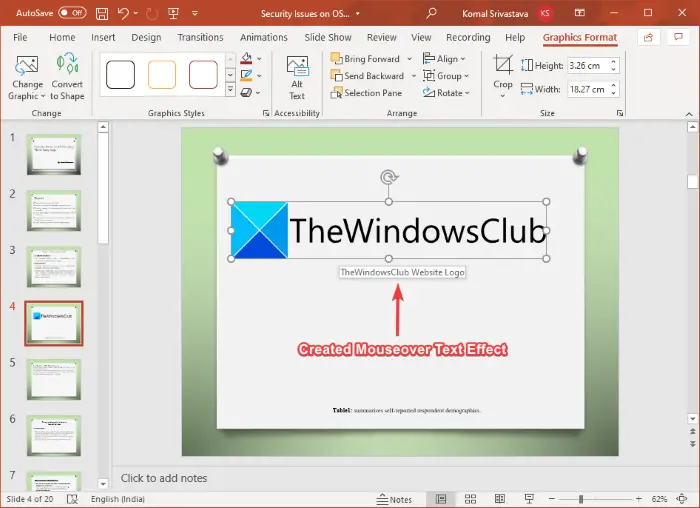Image resolution: width=700 pixels, height=508 pixels.
Task: Apply the black outline graphics style
Action: tap(121, 75)
